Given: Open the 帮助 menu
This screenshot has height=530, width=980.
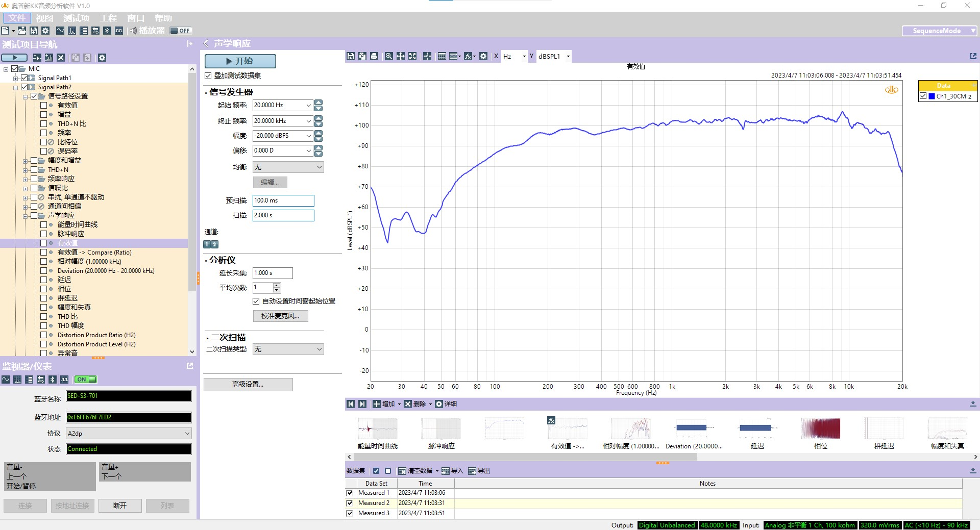Looking at the screenshot, I should [163, 18].
